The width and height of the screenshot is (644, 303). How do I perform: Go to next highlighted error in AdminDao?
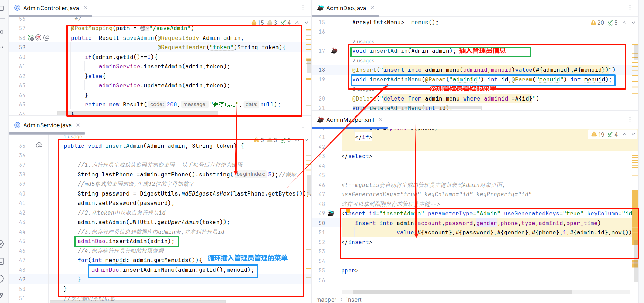633,23
